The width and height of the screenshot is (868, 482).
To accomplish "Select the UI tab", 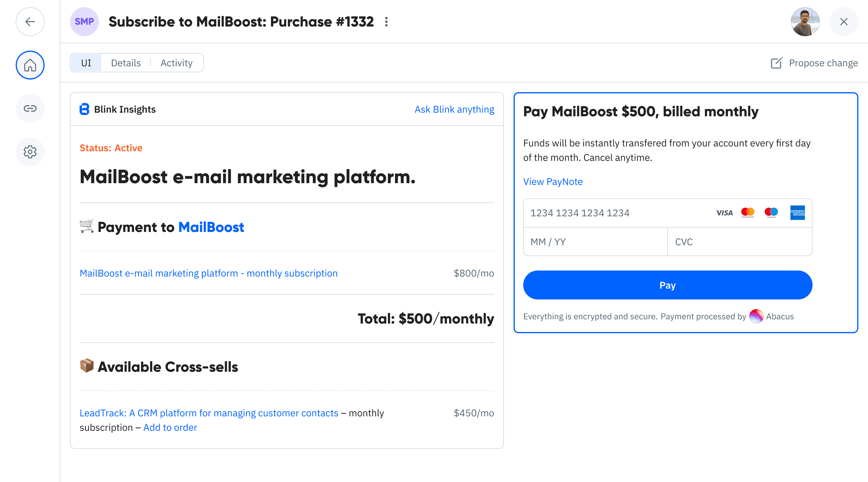I will (86, 63).
